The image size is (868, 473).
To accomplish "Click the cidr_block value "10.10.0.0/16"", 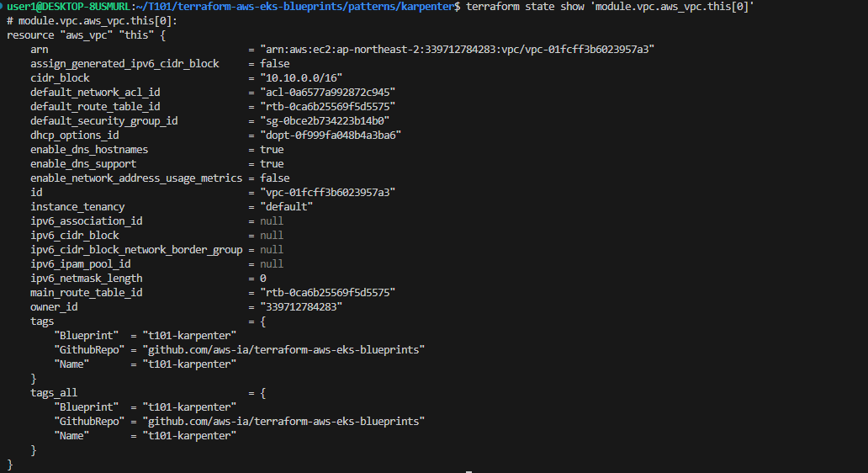I will click(301, 78).
